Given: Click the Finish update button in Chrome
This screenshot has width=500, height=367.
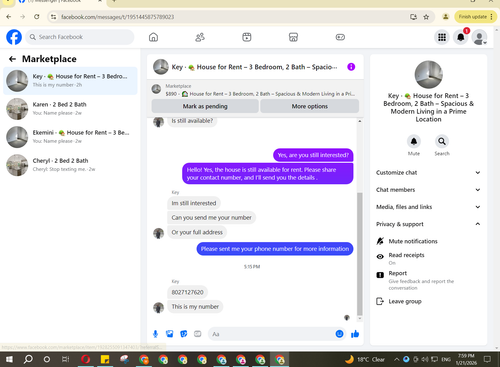Looking at the screenshot, I should 475,17.
